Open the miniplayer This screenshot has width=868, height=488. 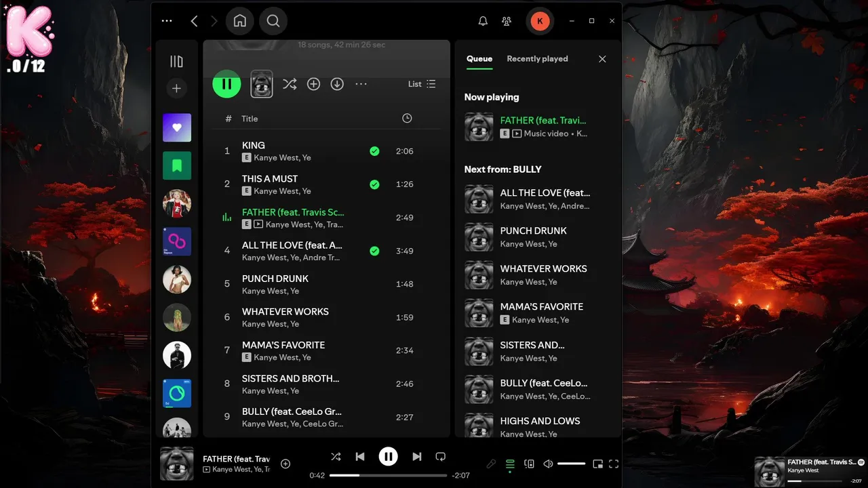(x=597, y=464)
